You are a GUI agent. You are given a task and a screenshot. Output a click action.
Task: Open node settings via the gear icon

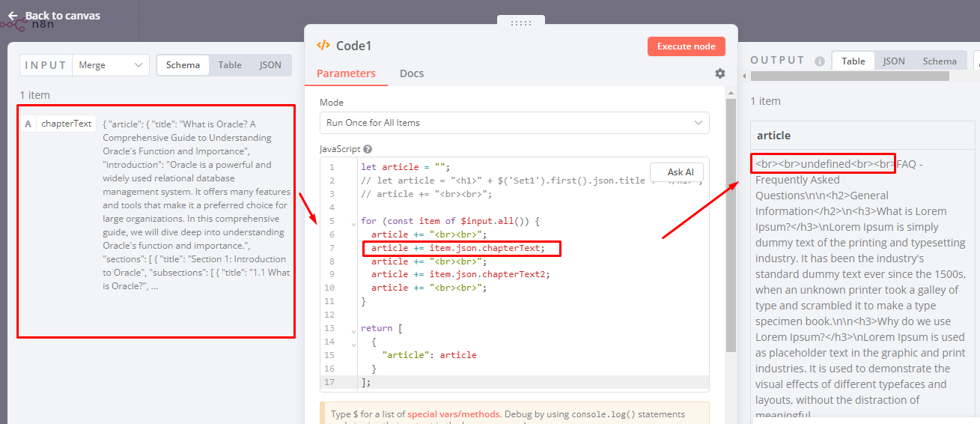point(720,73)
